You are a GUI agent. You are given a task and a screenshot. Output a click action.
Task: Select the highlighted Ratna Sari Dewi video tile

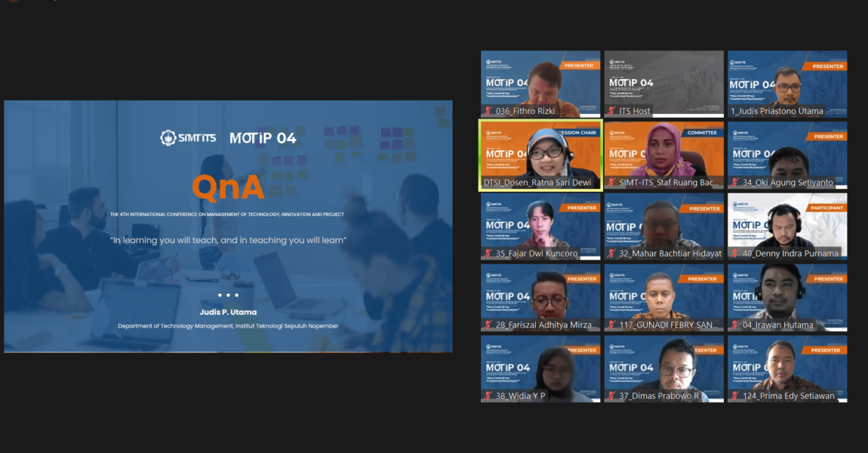(x=540, y=155)
